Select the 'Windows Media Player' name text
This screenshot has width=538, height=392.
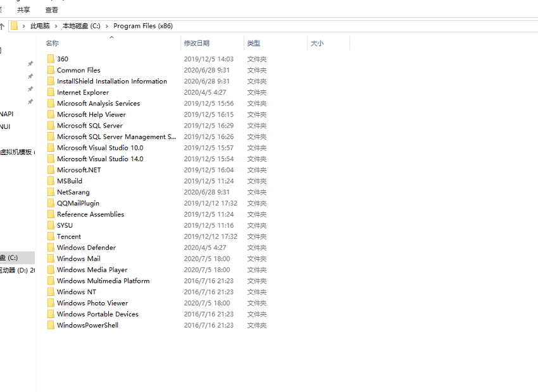pos(92,270)
